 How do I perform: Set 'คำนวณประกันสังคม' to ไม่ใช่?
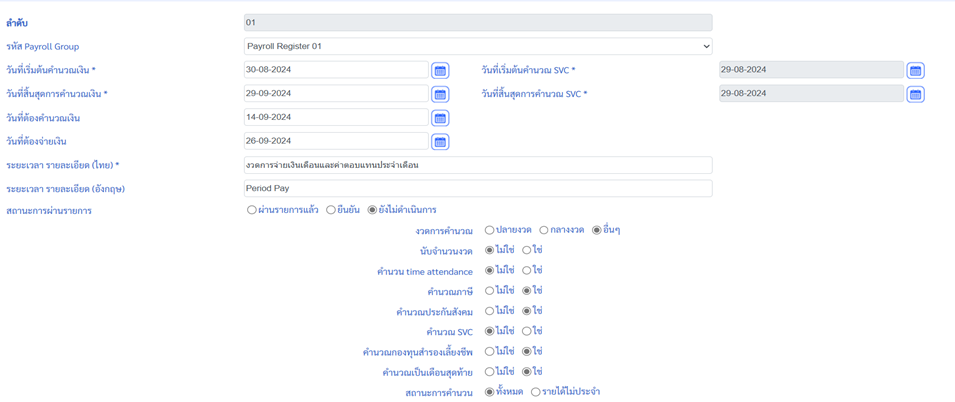tap(490, 311)
